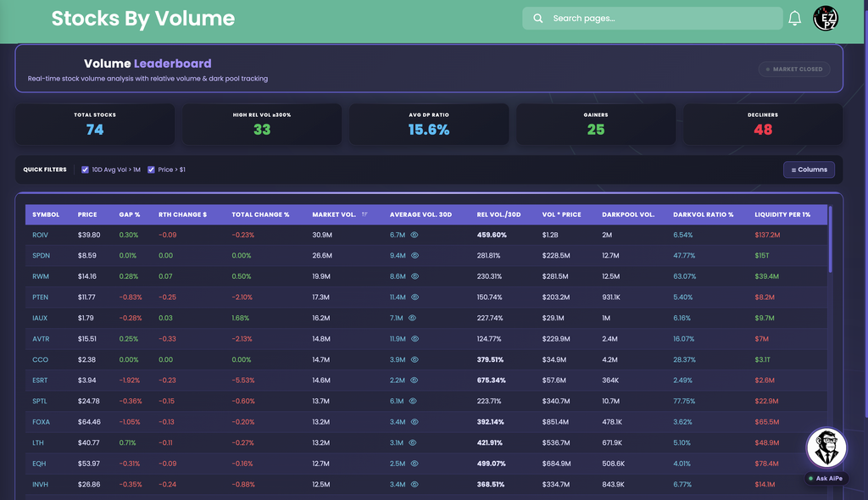Image resolution: width=868 pixels, height=500 pixels.
Task: Click the eye icon in LTH row
Action: point(412,442)
